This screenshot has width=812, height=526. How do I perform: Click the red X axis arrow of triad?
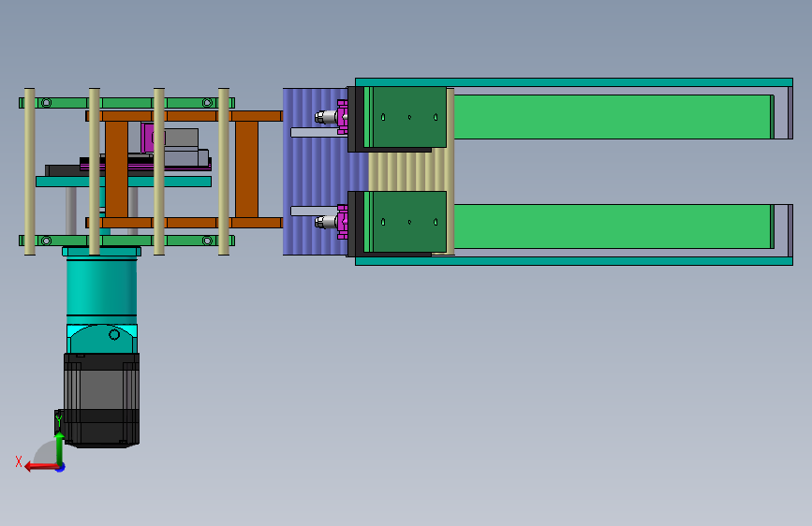41,466
